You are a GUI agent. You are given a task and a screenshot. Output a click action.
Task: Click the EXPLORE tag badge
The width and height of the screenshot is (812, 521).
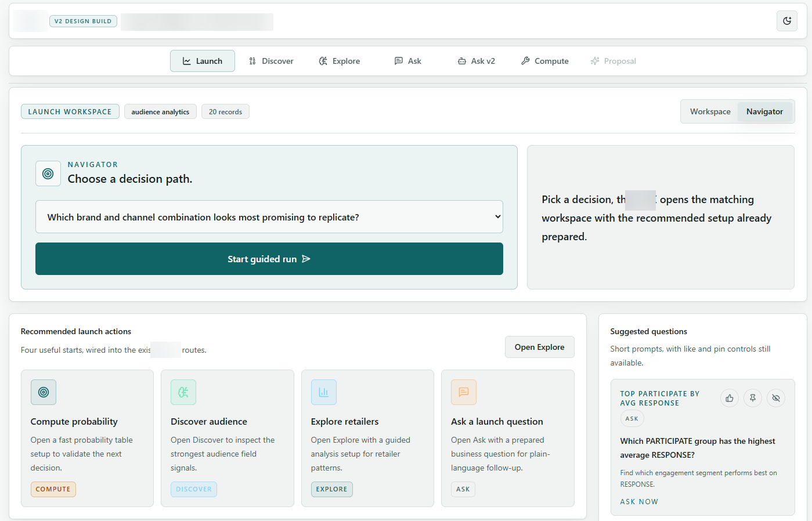pos(331,489)
